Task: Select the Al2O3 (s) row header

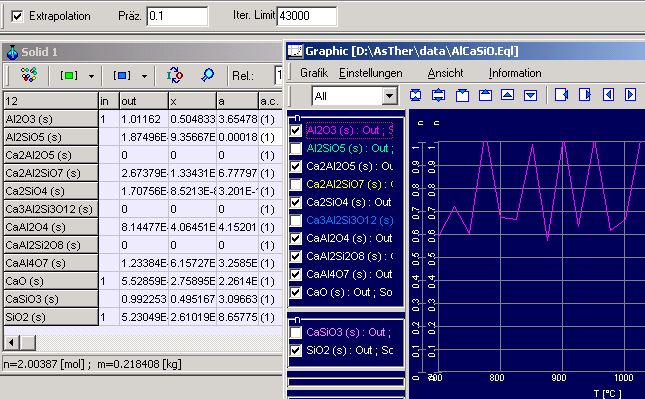Action: [x=51, y=119]
